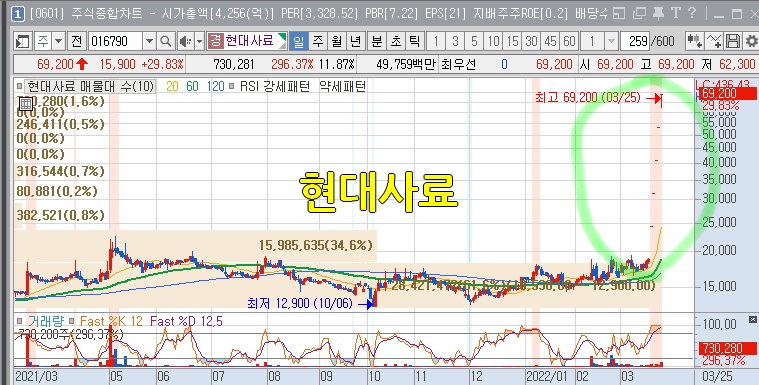Click the low price 62,300

737,64
